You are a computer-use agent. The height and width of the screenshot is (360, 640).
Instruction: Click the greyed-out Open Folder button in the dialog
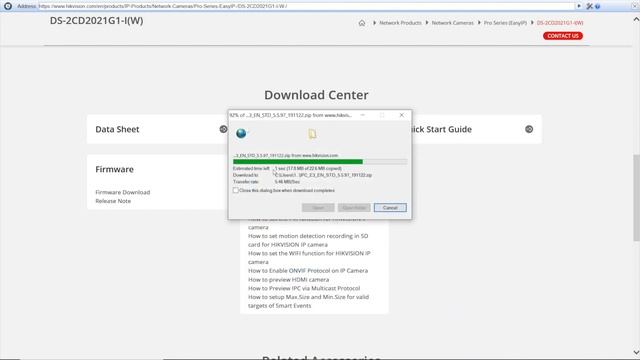[x=354, y=207]
